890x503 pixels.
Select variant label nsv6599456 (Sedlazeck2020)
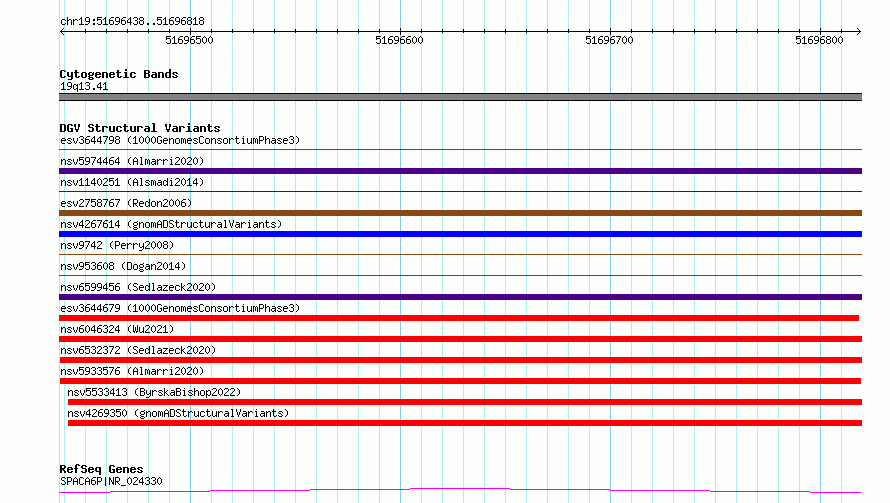[138, 287]
